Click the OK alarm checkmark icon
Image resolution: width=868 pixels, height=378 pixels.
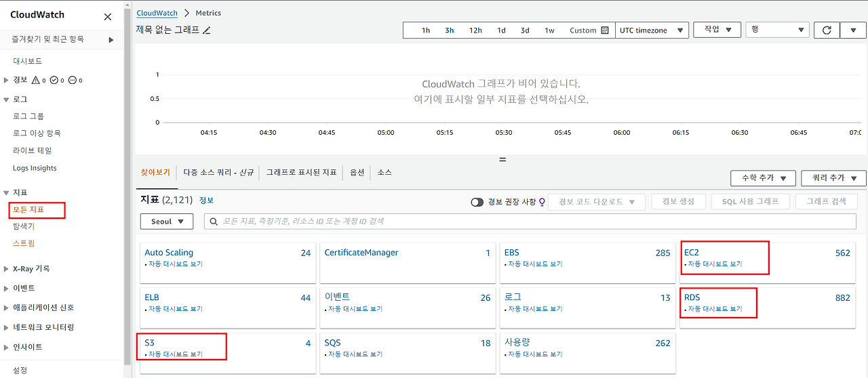(54, 80)
